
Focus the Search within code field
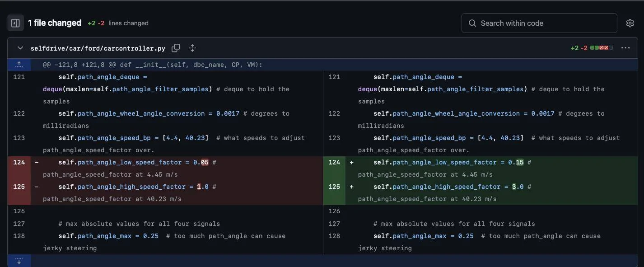click(x=542, y=23)
